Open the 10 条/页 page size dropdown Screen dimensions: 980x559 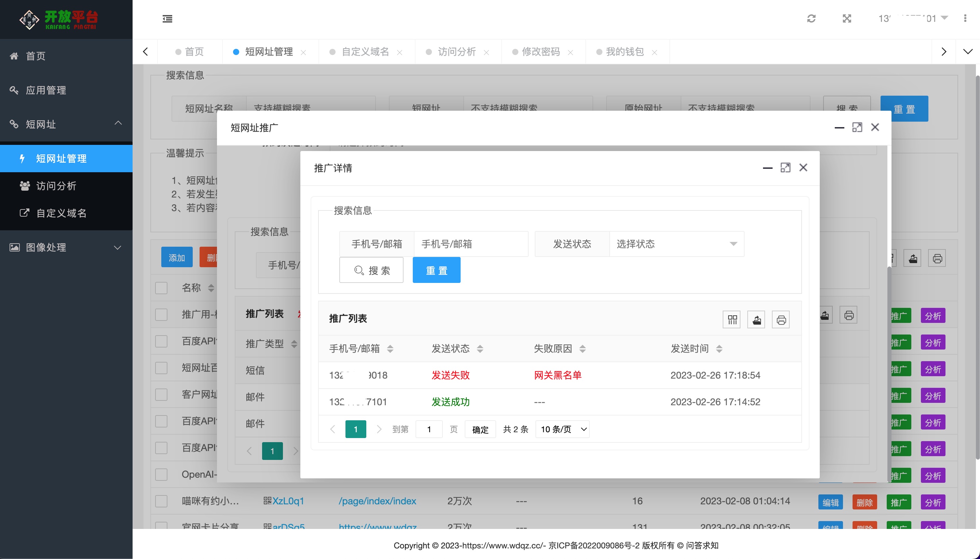coord(563,429)
